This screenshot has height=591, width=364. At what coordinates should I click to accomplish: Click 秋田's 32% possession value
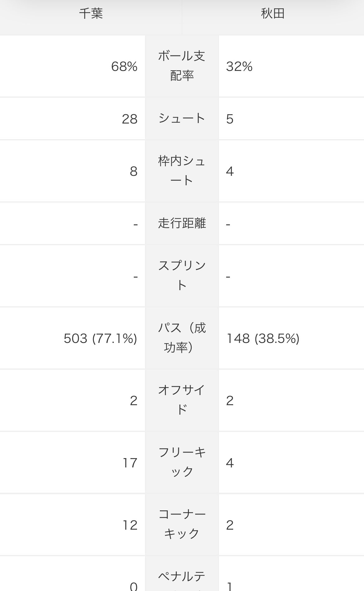coord(239,66)
